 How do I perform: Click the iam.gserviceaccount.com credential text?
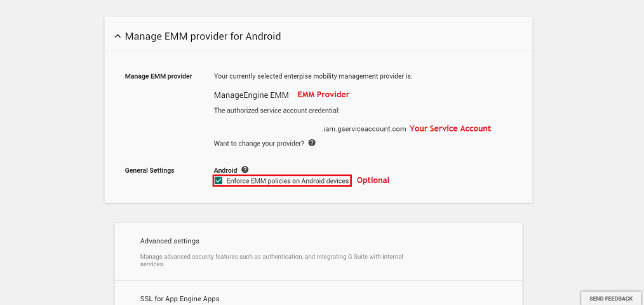364,129
